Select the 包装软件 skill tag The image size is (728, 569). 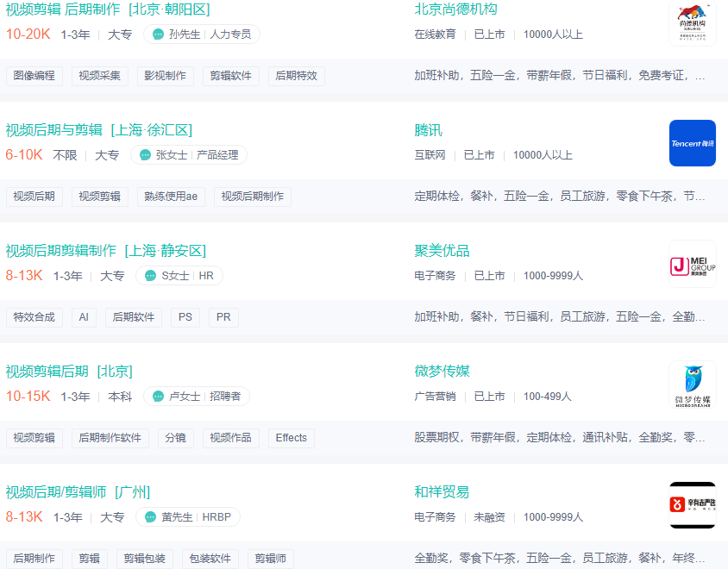(210, 559)
